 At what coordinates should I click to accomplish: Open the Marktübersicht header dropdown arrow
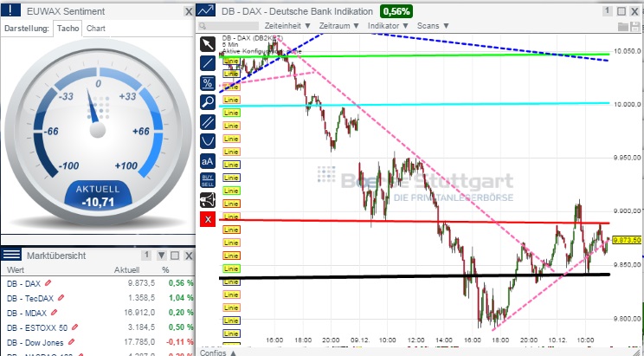(161, 256)
